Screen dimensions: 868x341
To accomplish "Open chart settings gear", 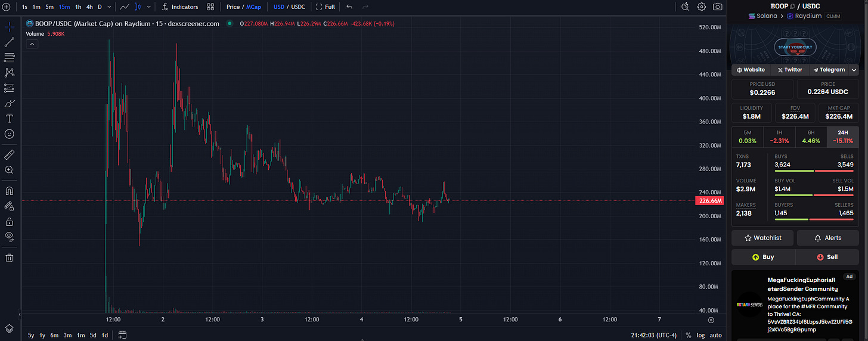I will (702, 7).
